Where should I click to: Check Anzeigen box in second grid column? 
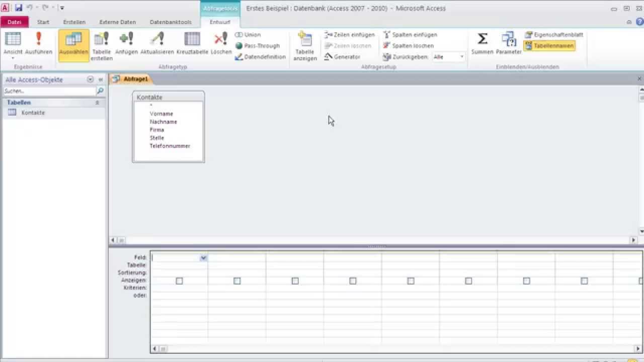tap(237, 281)
